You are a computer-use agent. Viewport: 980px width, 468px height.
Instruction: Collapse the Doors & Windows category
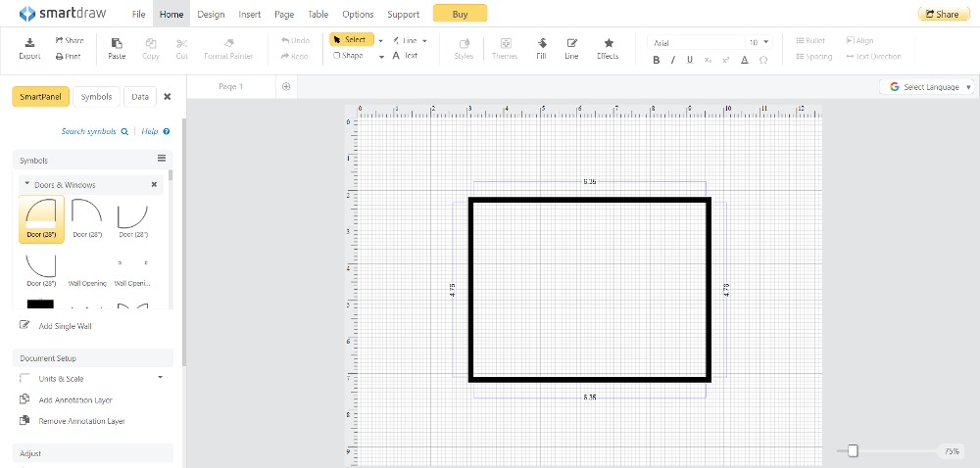(26, 185)
